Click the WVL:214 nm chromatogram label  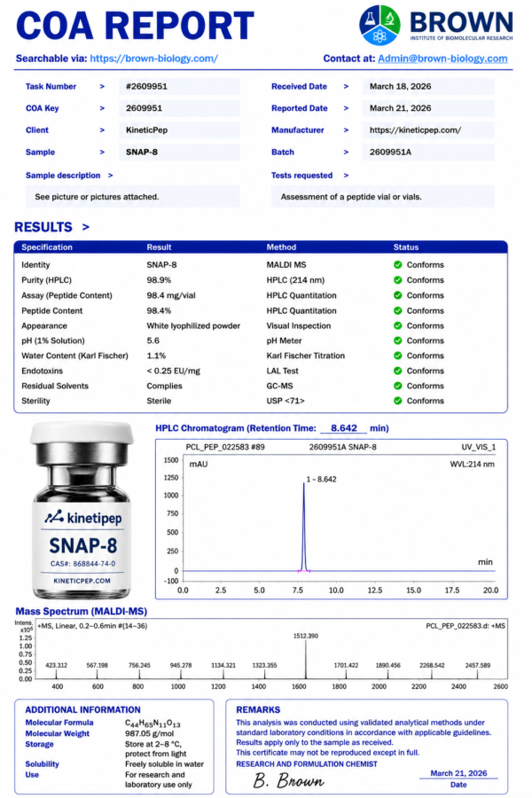pyautogui.click(x=472, y=464)
